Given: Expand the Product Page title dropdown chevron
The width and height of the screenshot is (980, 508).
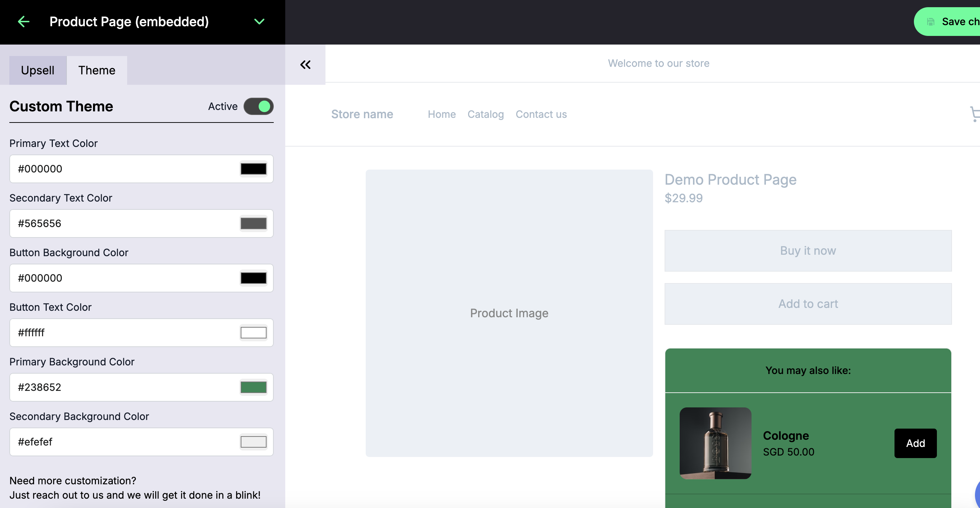Looking at the screenshot, I should click(x=259, y=21).
